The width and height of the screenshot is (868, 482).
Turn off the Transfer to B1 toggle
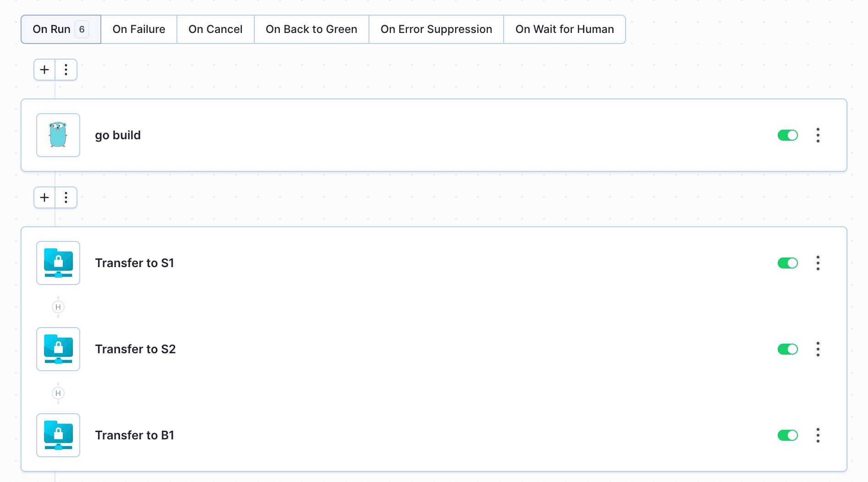click(x=787, y=435)
